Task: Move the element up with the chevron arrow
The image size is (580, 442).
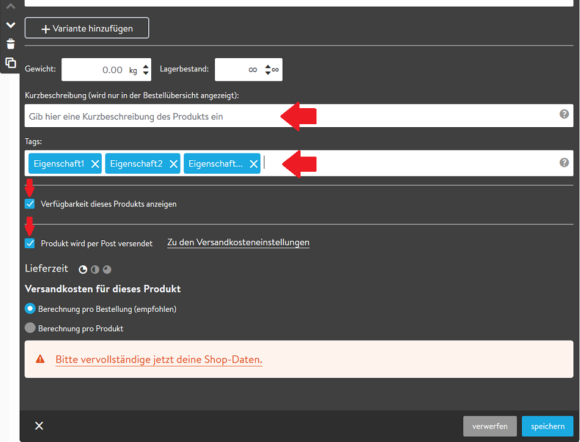Action: coord(11,6)
